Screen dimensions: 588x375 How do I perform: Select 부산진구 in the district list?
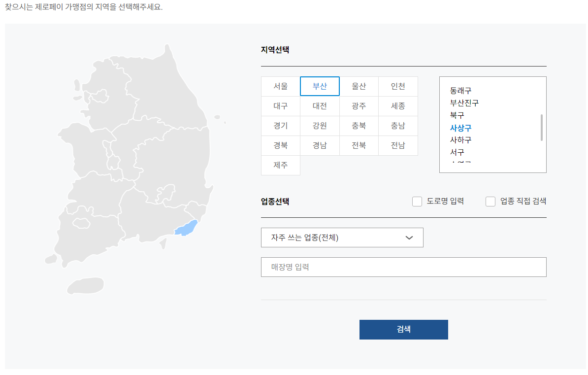464,103
